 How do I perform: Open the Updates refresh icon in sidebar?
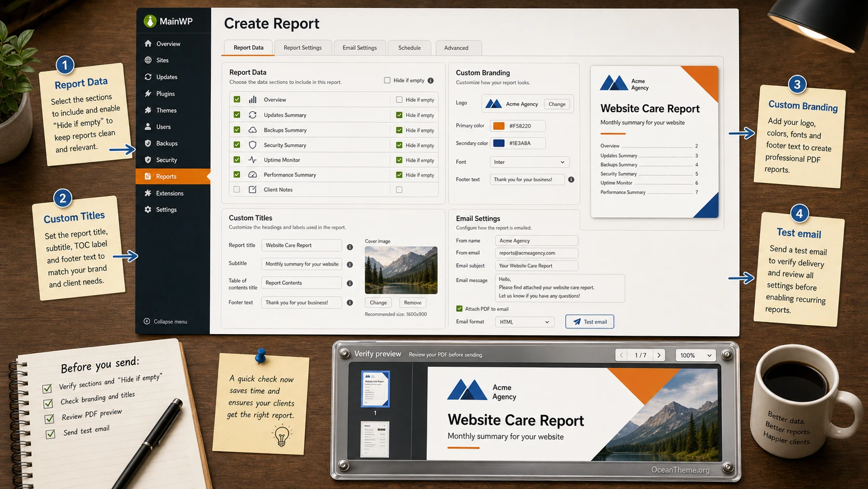tap(148, 77)
